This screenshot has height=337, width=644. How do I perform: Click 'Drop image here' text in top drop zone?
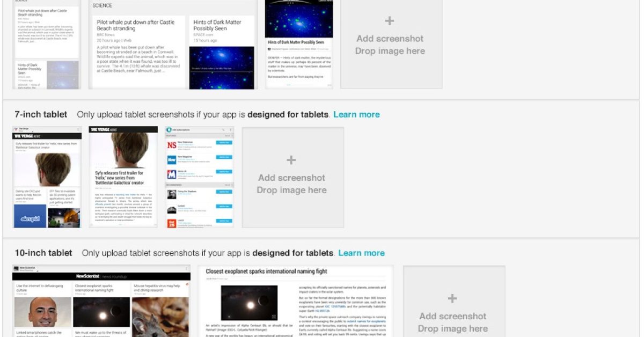tap(390, 51)
